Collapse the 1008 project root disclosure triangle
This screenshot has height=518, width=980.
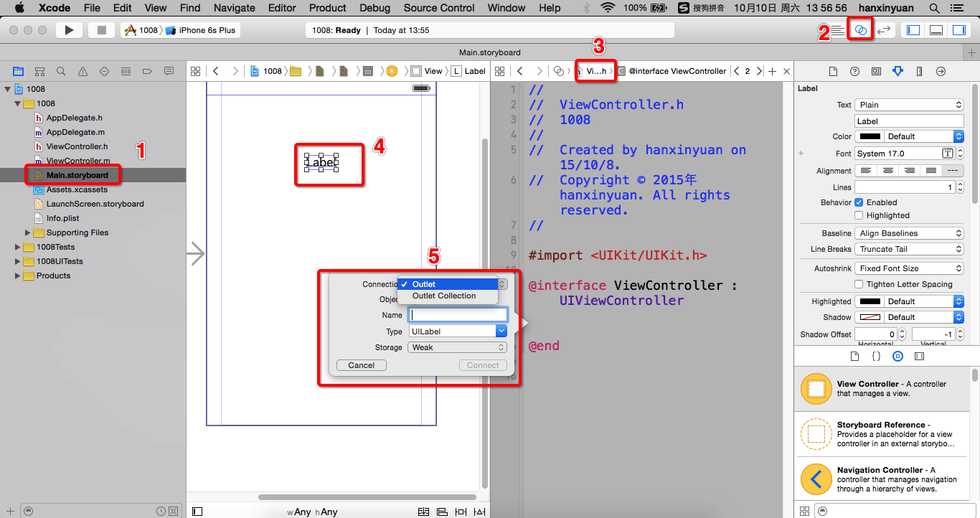pyautogui.click(x=8, y=89)
